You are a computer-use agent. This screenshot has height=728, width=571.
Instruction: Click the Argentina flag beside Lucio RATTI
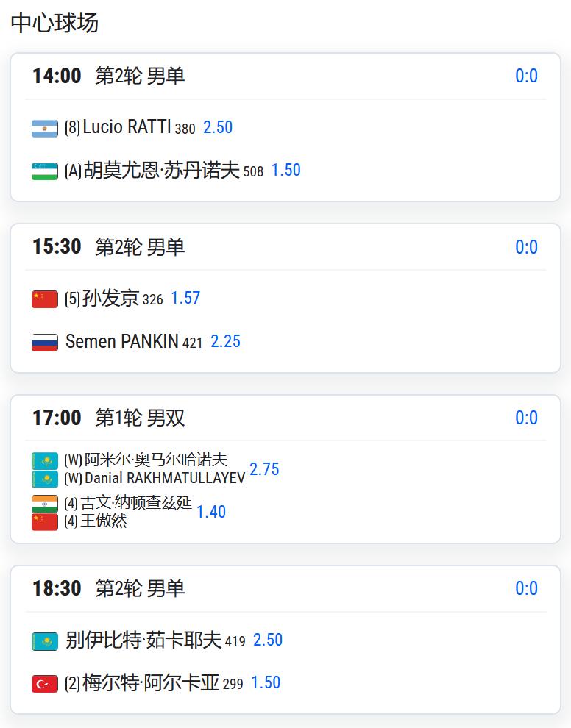pos(45,129)
